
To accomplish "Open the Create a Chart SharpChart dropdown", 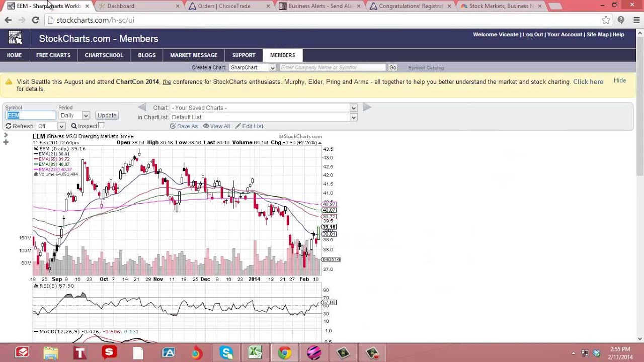I will (x=253, y=67).
